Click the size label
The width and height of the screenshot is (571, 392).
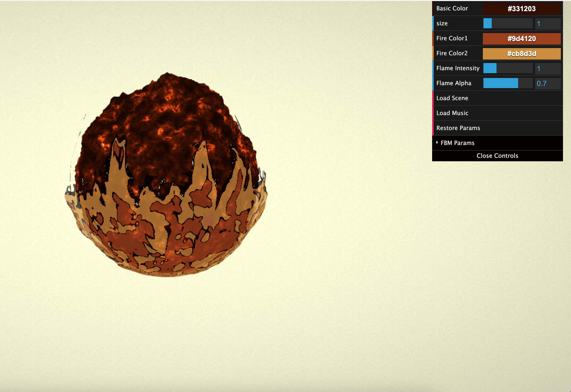pos(442,23)
